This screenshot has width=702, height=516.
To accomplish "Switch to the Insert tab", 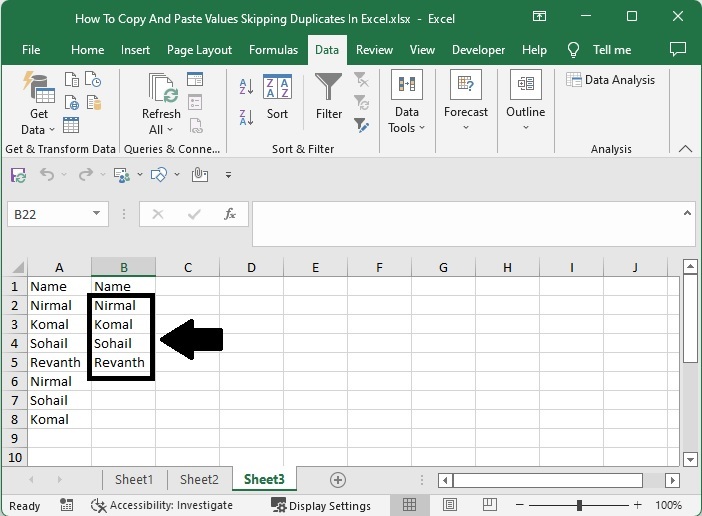I will pyautogui.click(x=135, y=50).
